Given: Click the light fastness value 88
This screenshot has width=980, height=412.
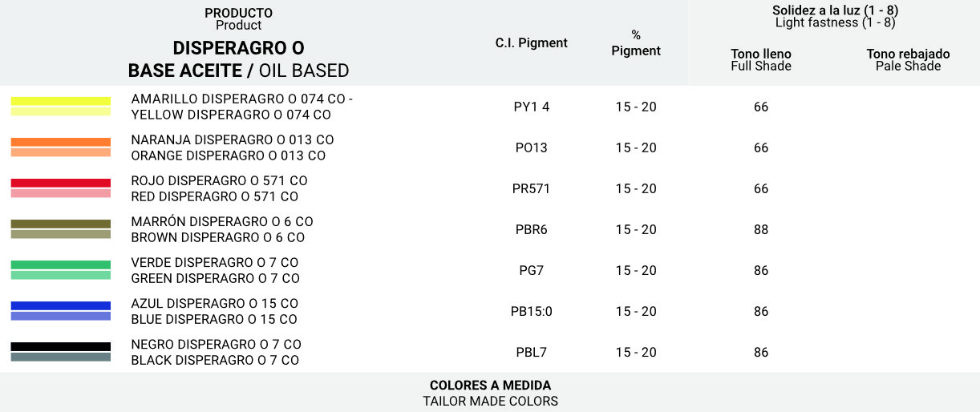Looking at the screenshot, I should pos(761,229).
